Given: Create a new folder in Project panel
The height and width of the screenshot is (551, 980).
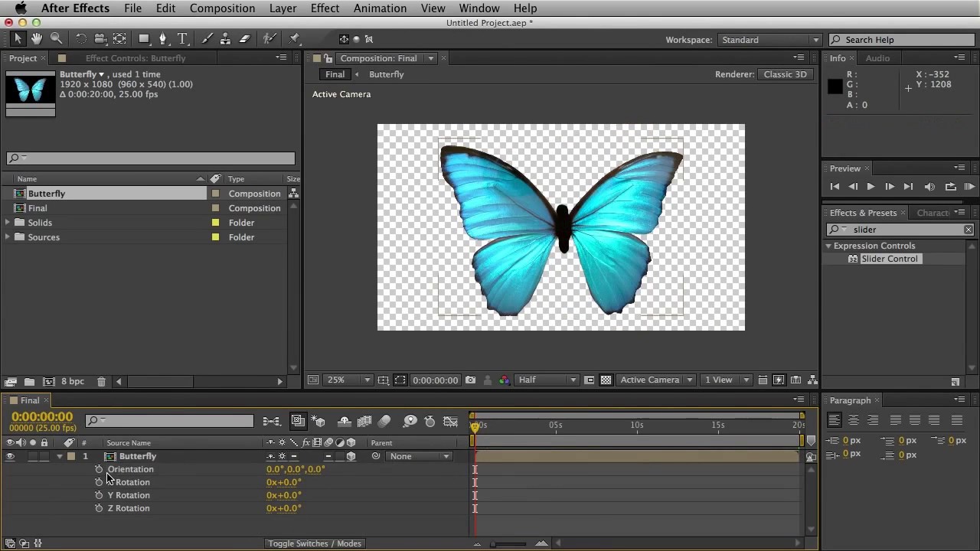Looking at the screenshot, I should 29,381.
